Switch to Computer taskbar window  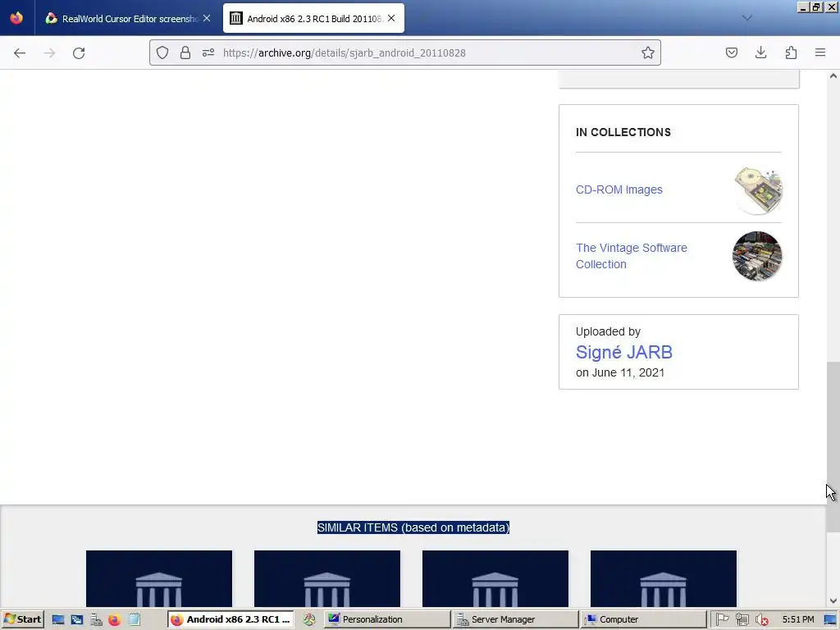[643, 619]
